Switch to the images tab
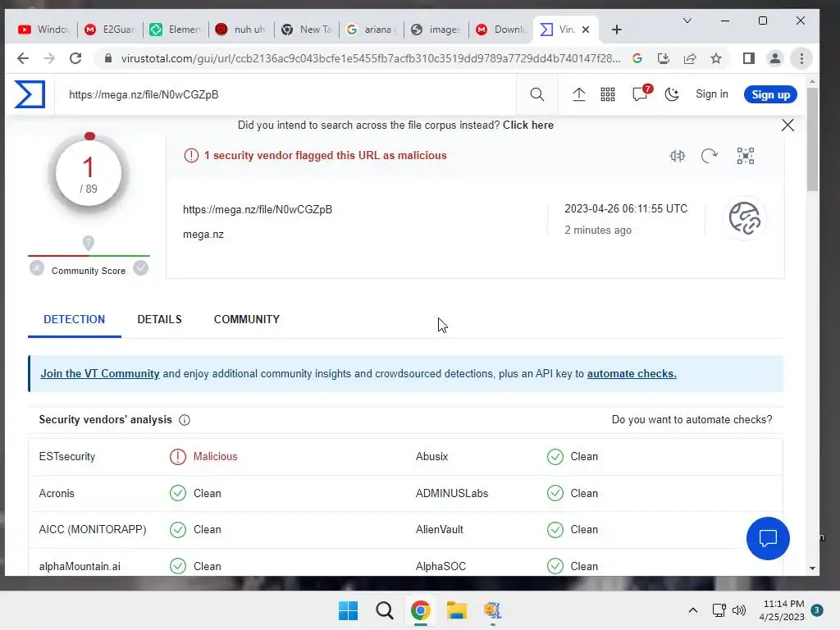This screenshot has width=840, height=630. coord(436,30)
